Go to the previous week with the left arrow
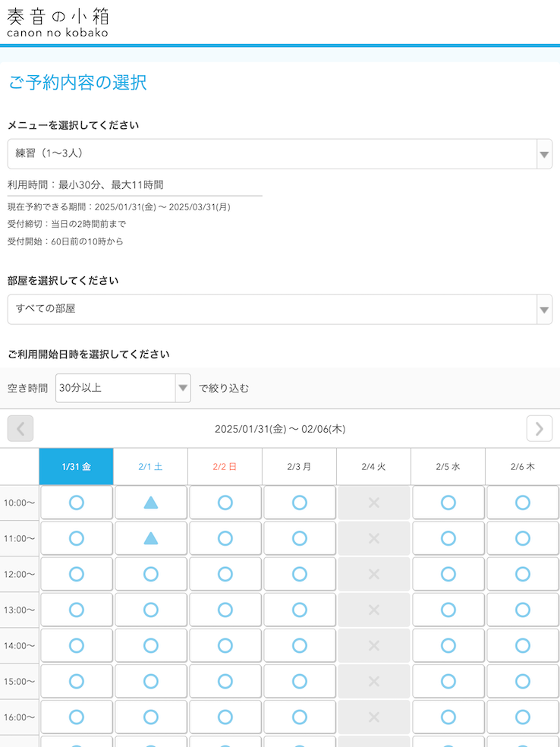The width and height of the screenshot is (560, 747). coord(20,429)
